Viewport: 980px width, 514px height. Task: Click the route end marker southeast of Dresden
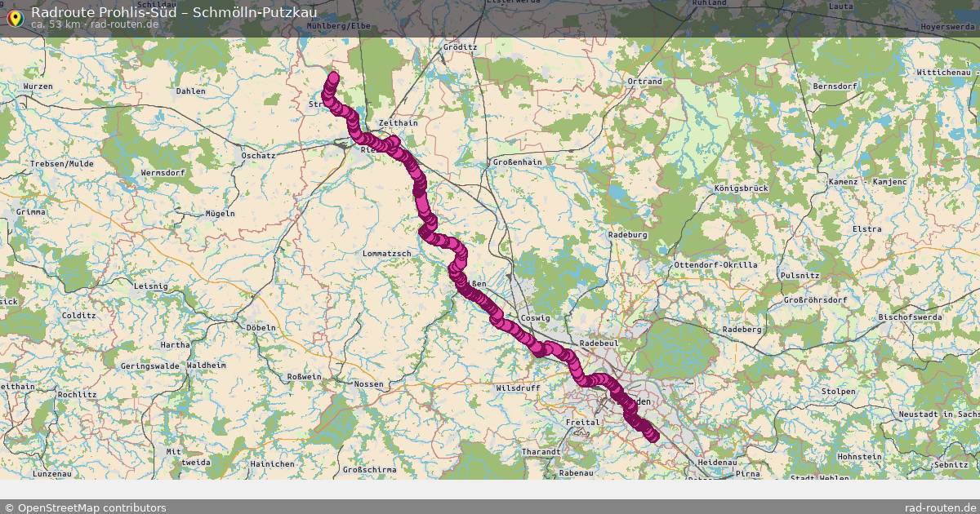pos(653,436)
